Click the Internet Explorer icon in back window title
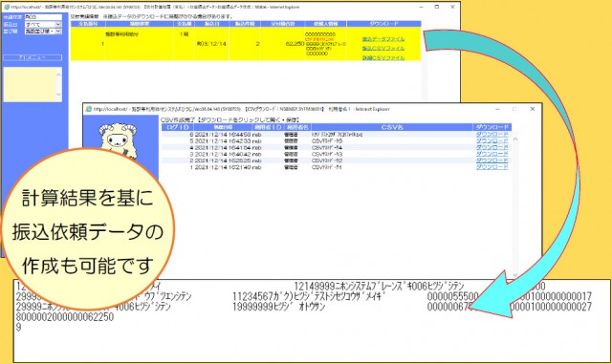 pos(7,7)
